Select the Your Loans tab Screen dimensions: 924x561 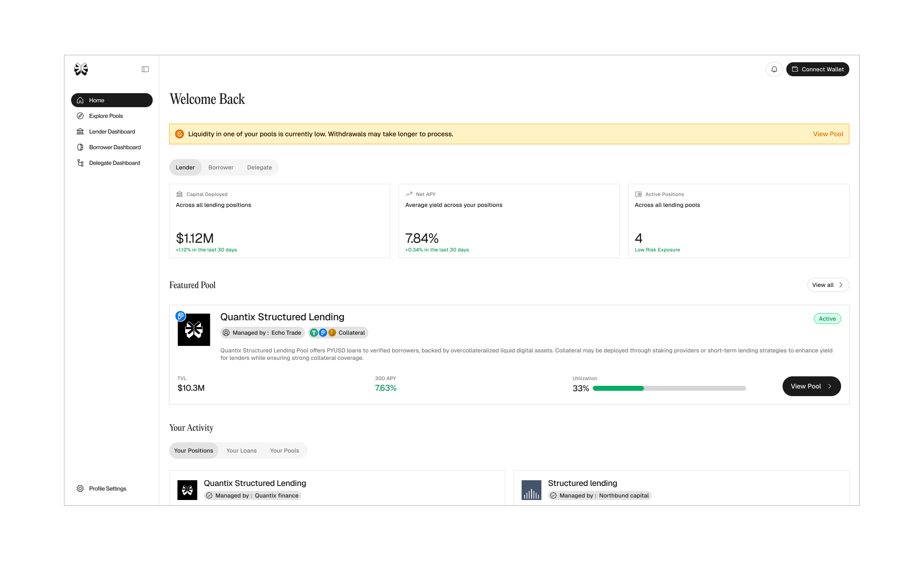click(241, 451)
